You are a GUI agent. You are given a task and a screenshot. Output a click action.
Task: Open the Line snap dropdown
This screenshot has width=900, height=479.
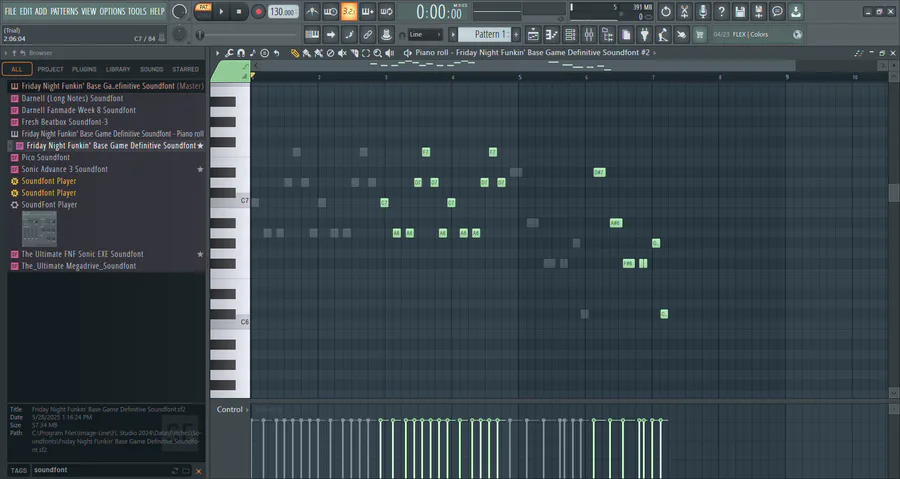click(425, 34)
